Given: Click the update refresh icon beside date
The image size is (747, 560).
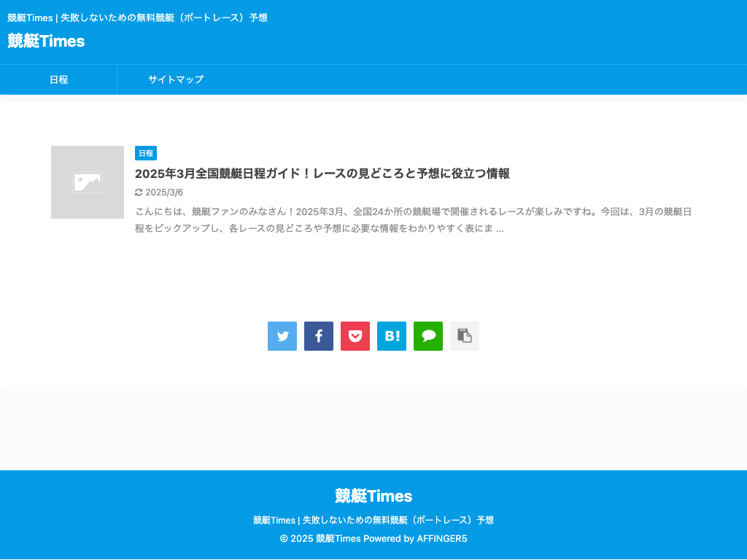Looking at the screenshot, I should click(139, 192).
